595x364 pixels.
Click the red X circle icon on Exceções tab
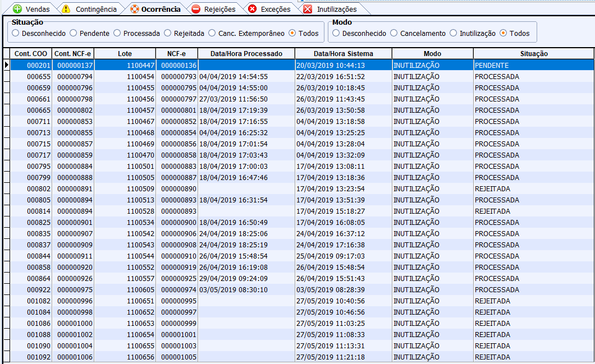tap(253, 9)
